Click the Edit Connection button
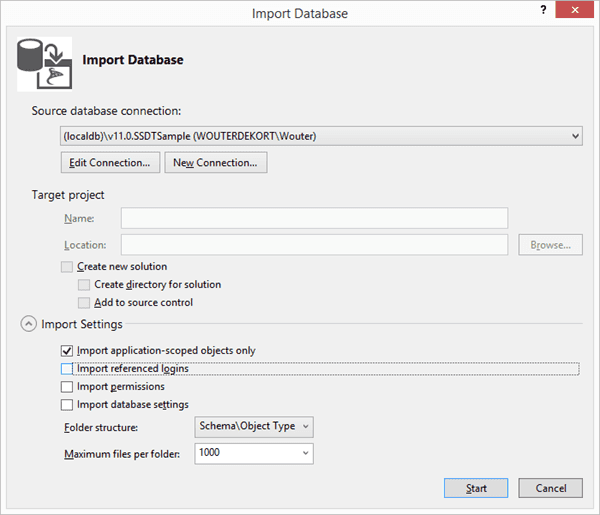The height and width of the screenshot is (515, 600). (x=110, y=163)
